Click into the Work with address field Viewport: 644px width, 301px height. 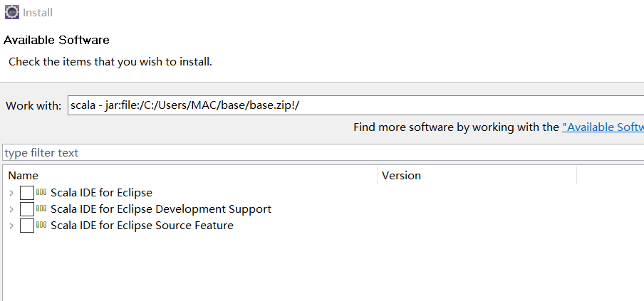point(355,105)
